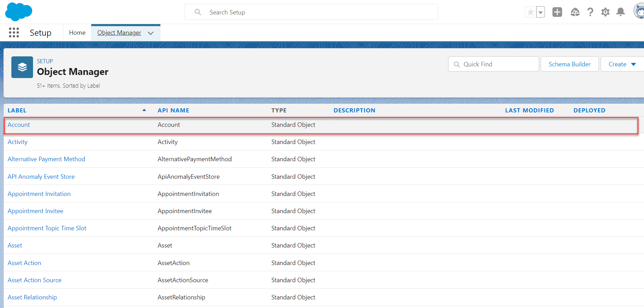Open the Create dropdown menu
Viewport: 644px width, 308px height.
[x=622, y=64]
